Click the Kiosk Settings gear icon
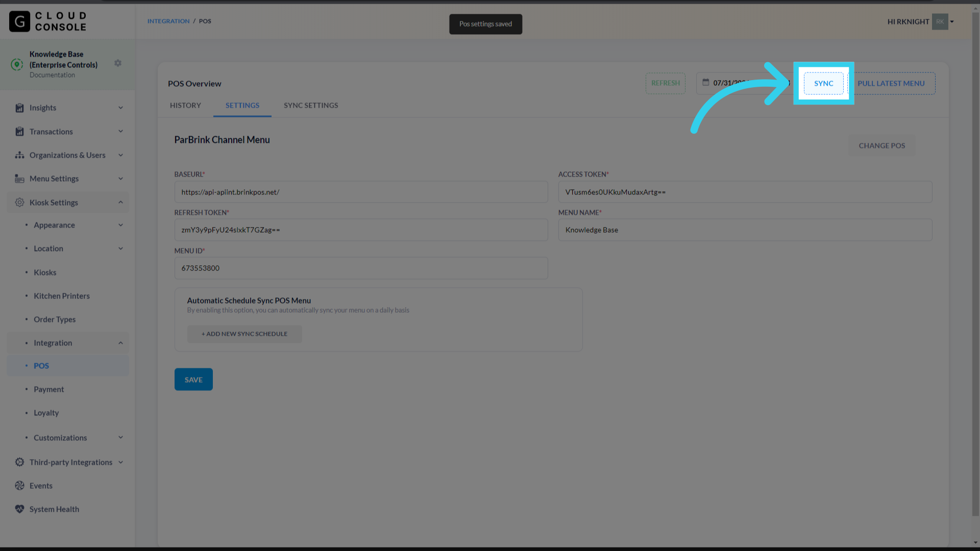 point(19,203)
